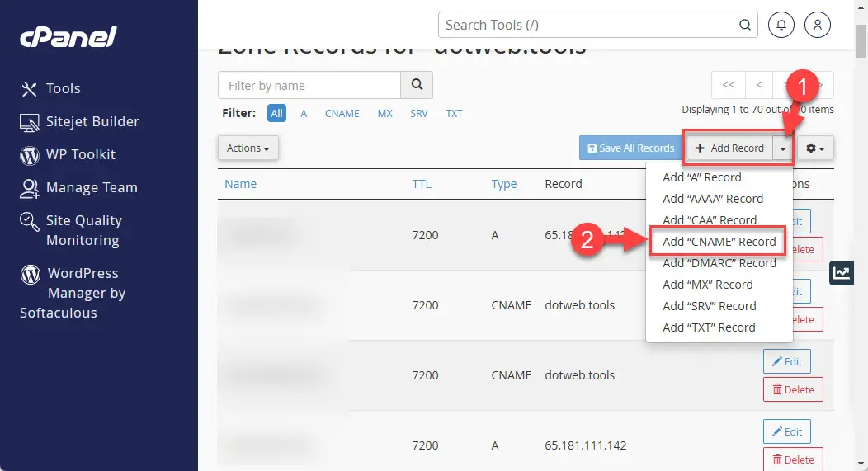Open notifications bell
Screen dimensions: 868x471
tap(781, 25)
